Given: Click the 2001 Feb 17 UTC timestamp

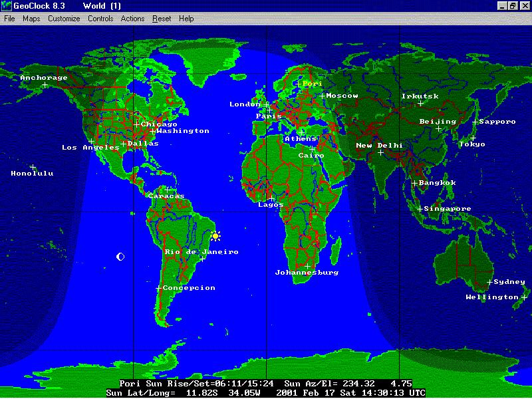Looking at the screenshot, I should click(x=350, y=393).
